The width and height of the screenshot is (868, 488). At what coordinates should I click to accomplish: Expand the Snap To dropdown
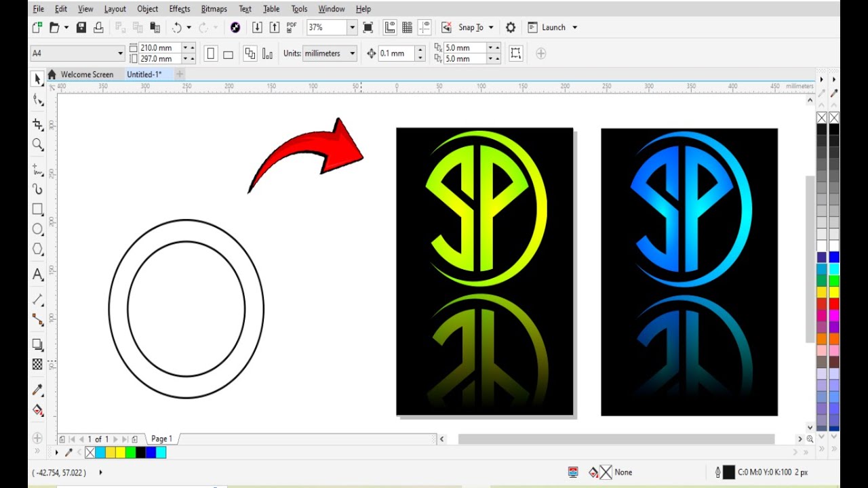coord(491,27)
